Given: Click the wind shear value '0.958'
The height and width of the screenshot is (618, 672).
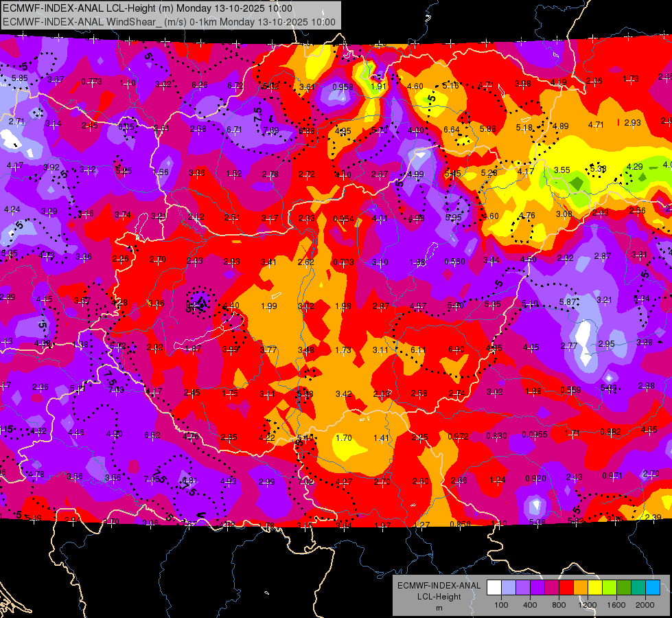Looking at the screenshot, I should coord(343,87).
